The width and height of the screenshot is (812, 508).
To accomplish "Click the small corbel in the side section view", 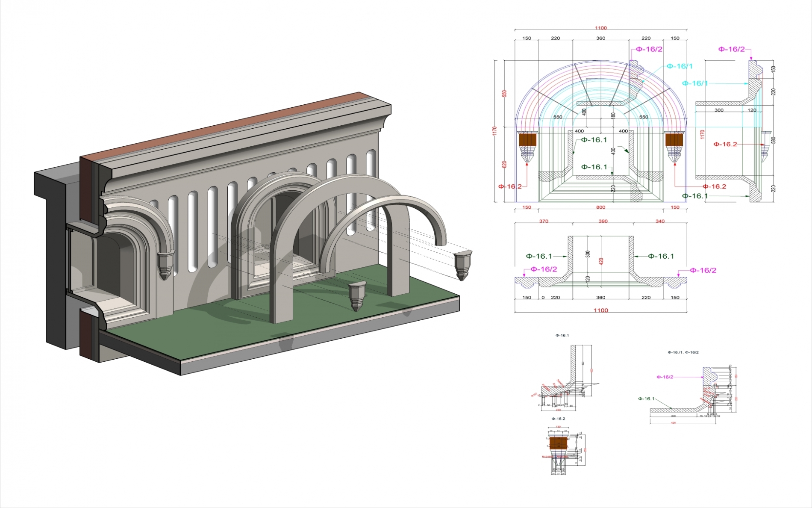I will point(765,146).
